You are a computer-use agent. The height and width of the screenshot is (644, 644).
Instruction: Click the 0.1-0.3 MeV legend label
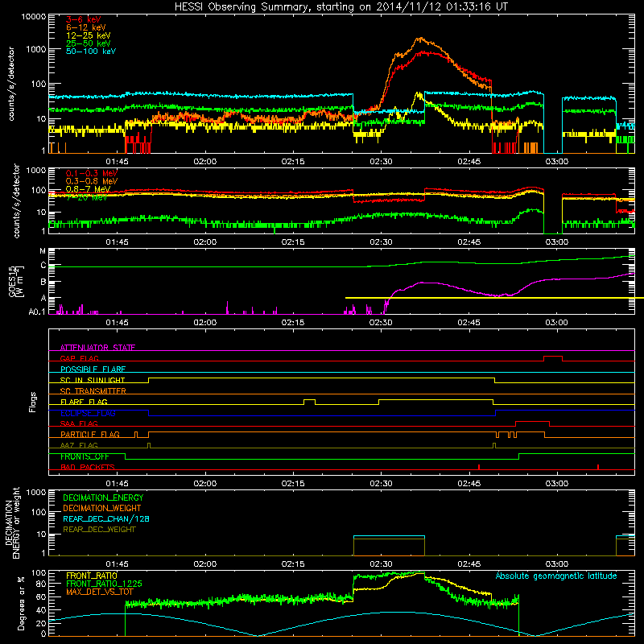point(92,173)
